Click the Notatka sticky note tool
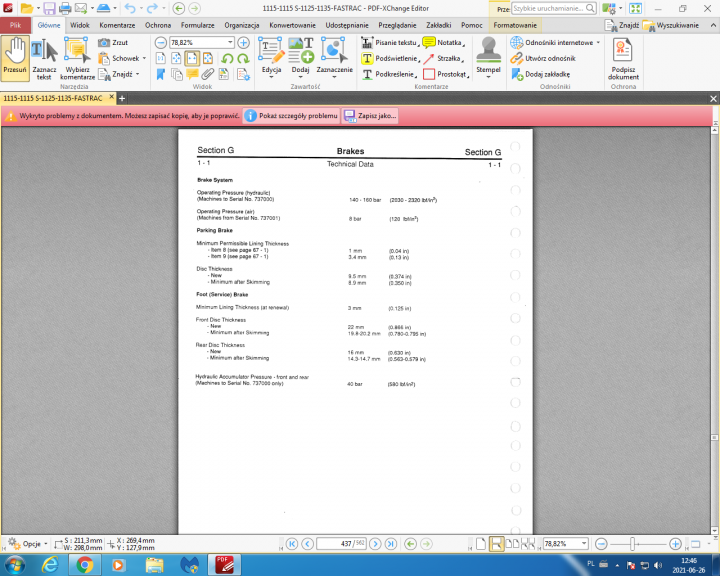Screen dimensions: 720x576 tap(442, 43)
